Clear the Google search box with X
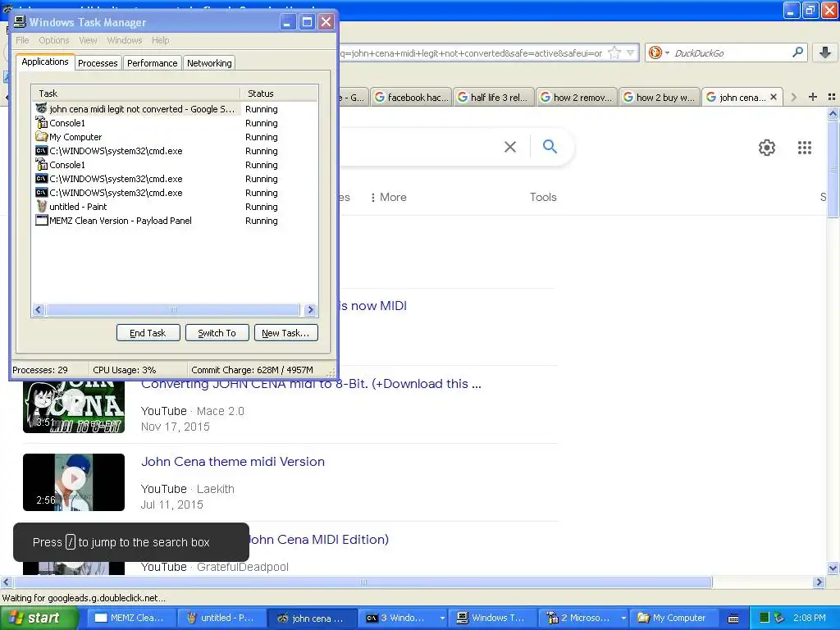Screen dimensions: 840x630 pyautogui.click(x=510, y=147)
